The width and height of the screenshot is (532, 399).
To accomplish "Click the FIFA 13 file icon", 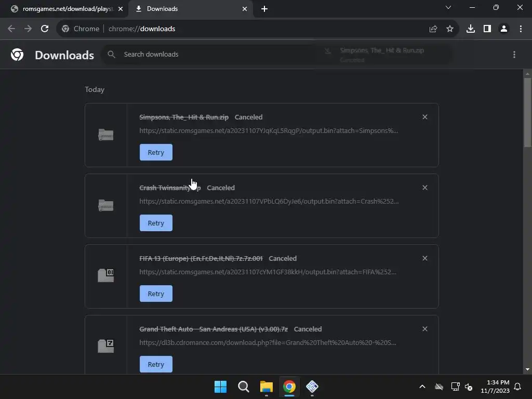I will click(106, 275).
